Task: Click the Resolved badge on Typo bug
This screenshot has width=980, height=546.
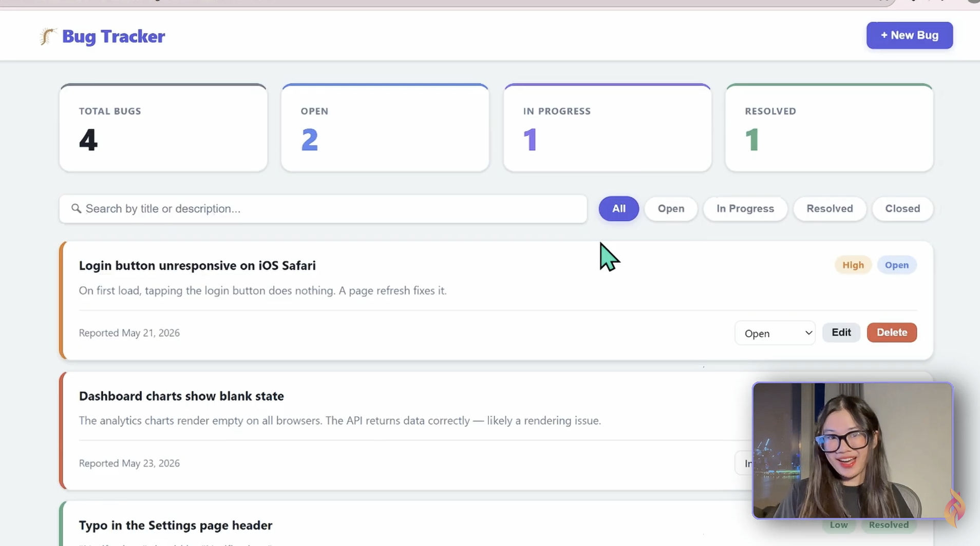Action: point(889,525)
